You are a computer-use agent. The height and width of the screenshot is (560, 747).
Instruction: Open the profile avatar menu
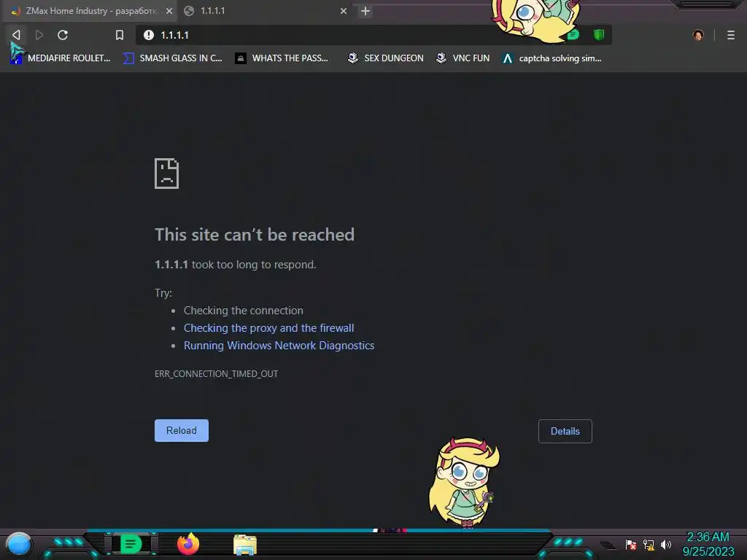click(x=698, y=35)
